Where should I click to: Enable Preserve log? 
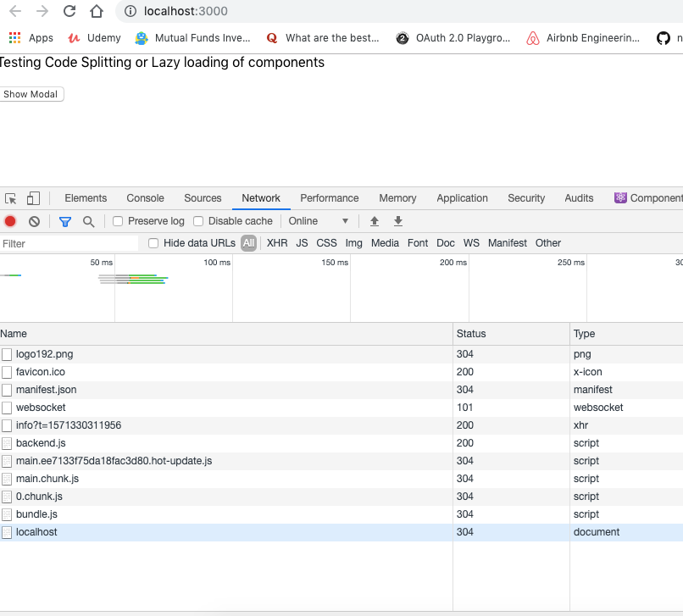pyautogui.click(x=116, y=220)
